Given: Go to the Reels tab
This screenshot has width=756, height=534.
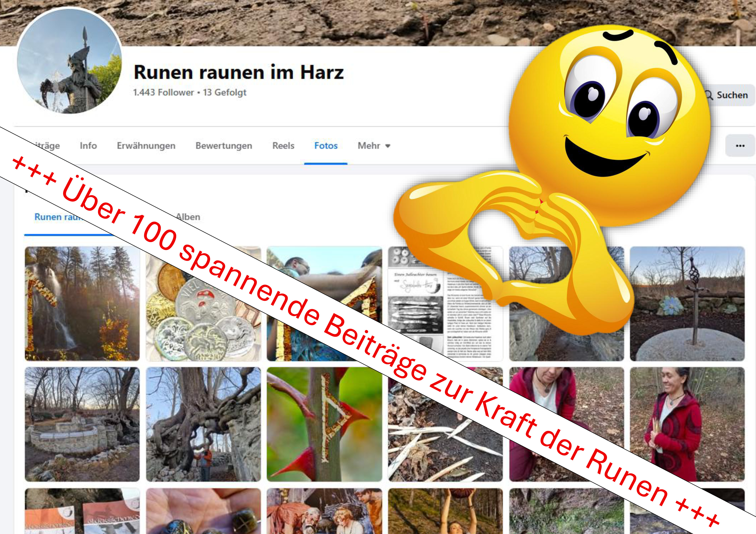Looking at the screenshot, I should tap(283, 146).
